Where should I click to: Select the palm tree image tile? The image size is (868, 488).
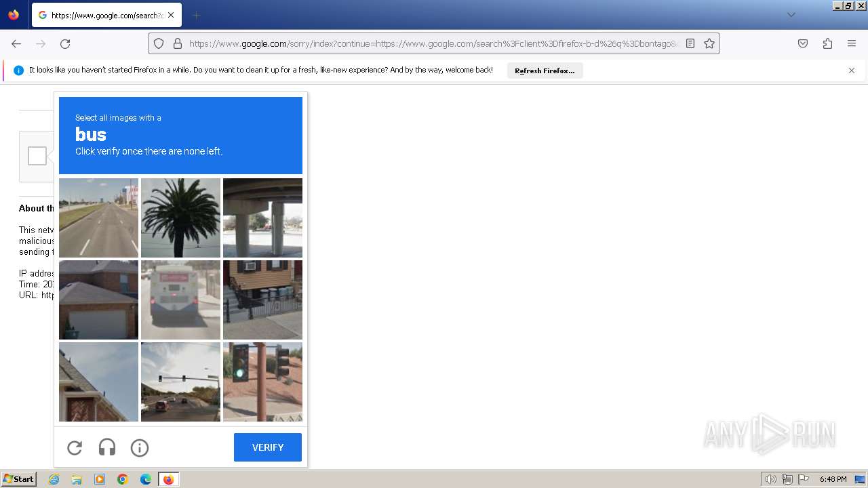(180, 218)
